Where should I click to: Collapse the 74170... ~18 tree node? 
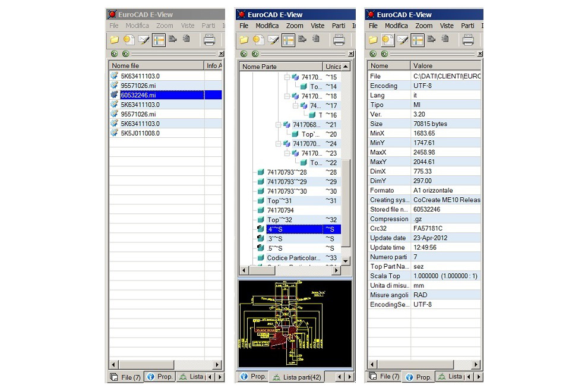pos(287,96)
